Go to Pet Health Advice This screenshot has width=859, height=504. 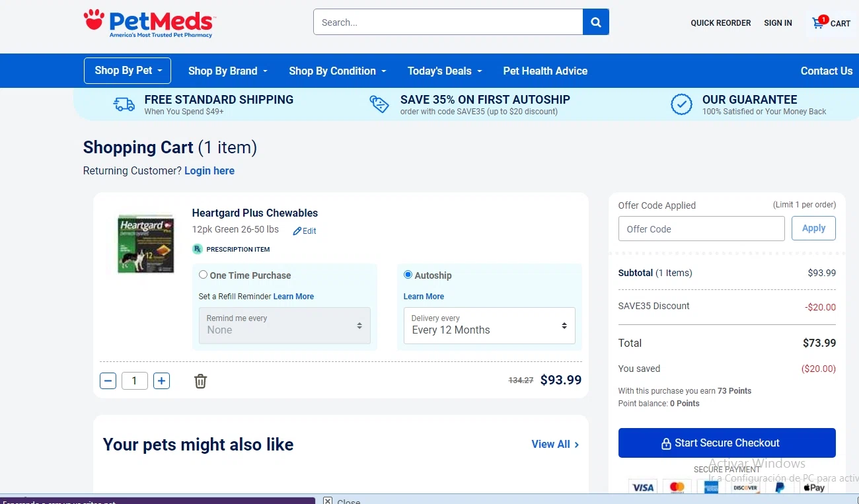click(545, 71)
